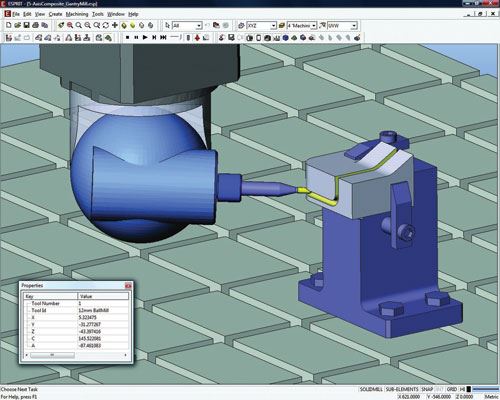Open the Create menu

(x=55, y=14)
